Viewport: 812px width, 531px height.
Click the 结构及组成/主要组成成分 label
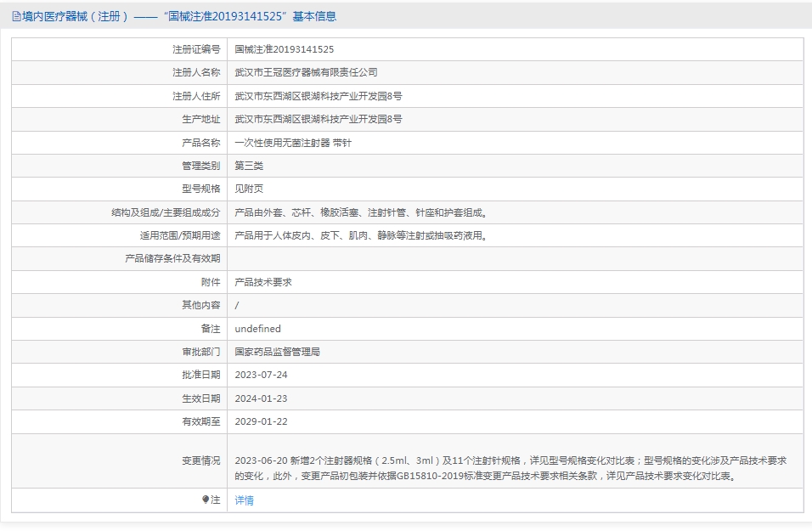coord(166,212)
